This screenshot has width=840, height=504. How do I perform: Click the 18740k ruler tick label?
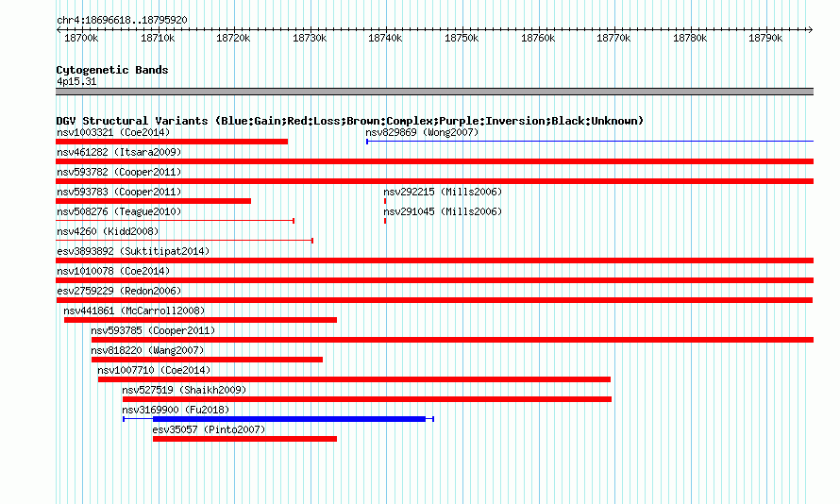(385, 38)
